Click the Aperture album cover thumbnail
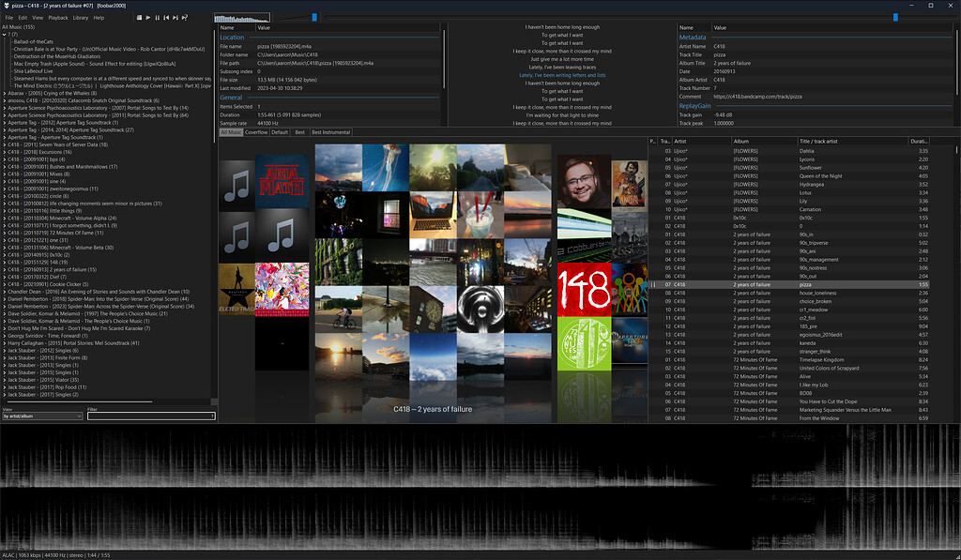The image size is (961, 560). pos(630,341)
